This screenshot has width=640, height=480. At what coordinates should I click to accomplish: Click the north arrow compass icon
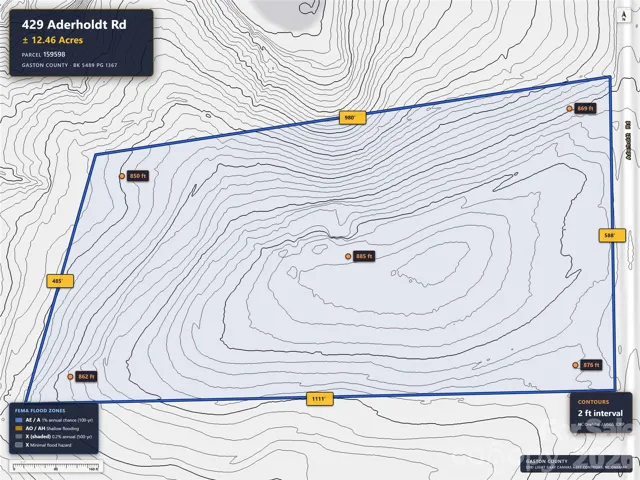point(623,16)
